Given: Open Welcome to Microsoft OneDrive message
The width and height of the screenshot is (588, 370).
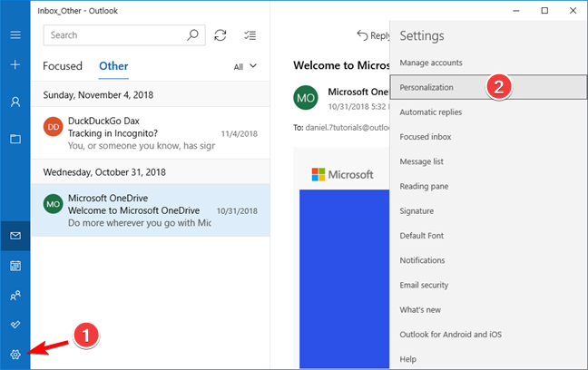Looking at the screenshot, I should tap(151, 209).
